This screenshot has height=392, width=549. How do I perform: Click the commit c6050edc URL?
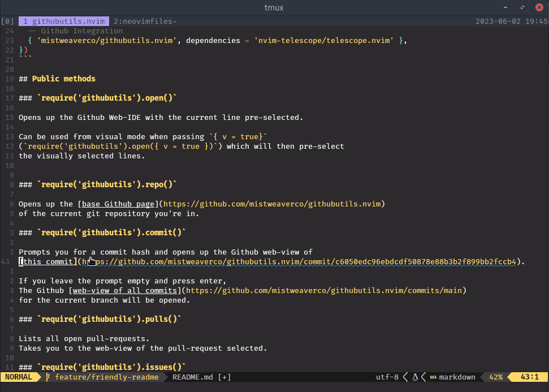tap(299, 262)
